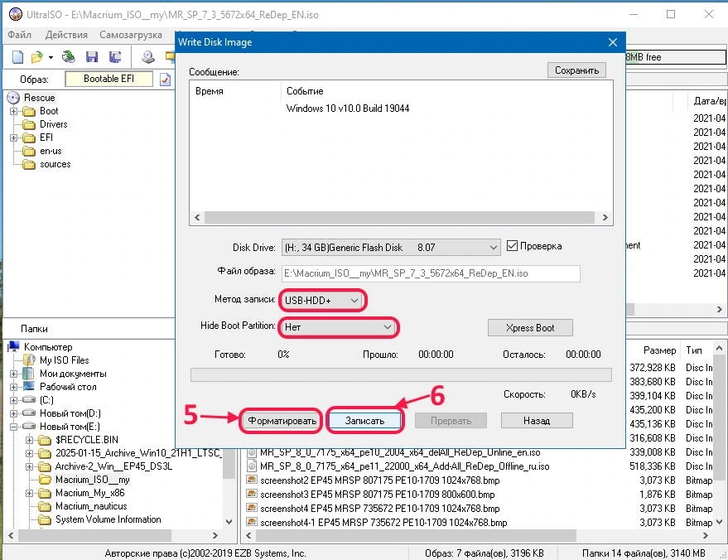The width and height of the screenshot is (728, 560).
Task: Toggle the Проверка verify checkbox
Action: pos(512,246)
